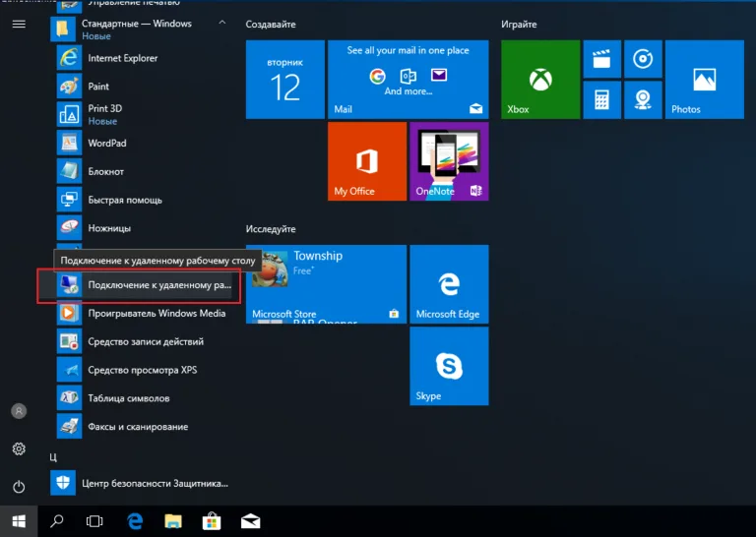Click the Windows Start button on taskbar
Image resolution: width=756 pixels, height=537 pixels.
pyautogui.click(x=19, y=521)
